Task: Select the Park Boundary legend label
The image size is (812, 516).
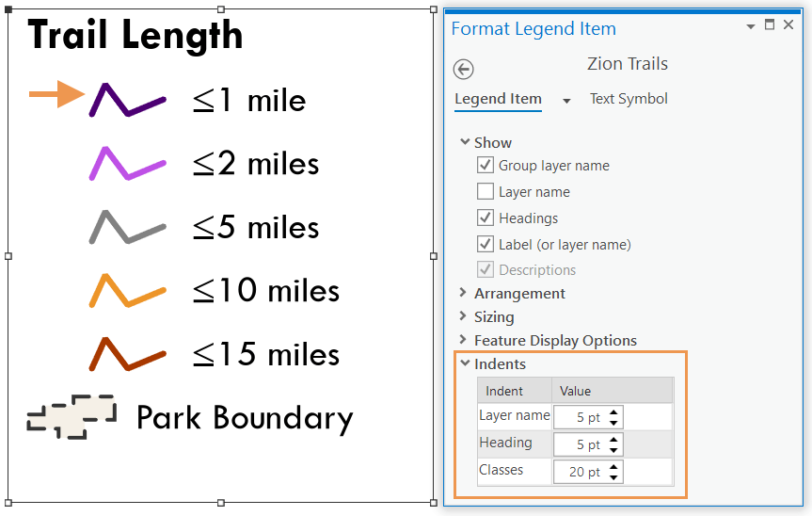Action: [x=245, y=418]
